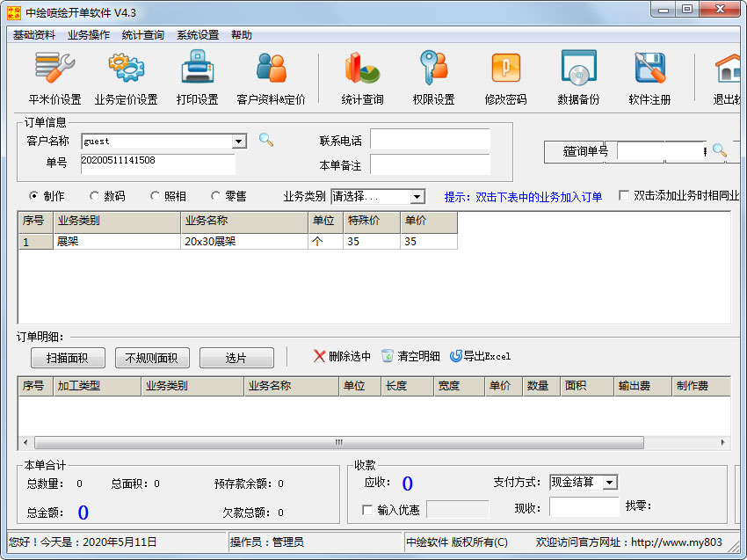Open 软件注册 floppy icon
This screenshot has width=747, height=560.
649,67
